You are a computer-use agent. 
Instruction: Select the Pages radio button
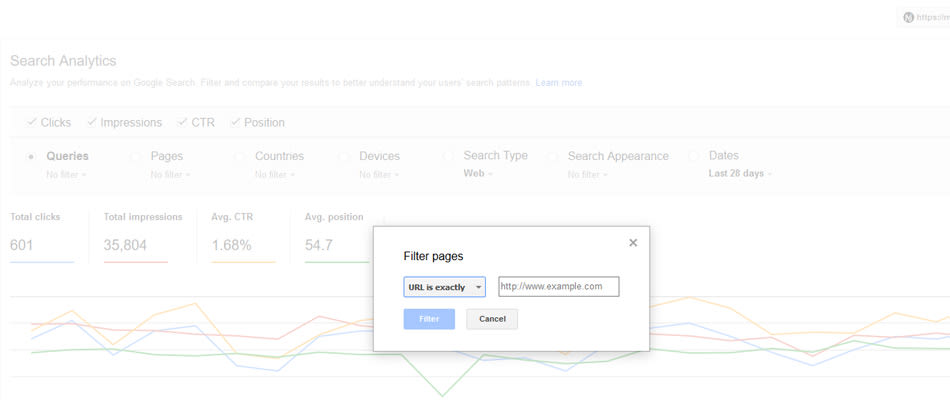(136, 157)
